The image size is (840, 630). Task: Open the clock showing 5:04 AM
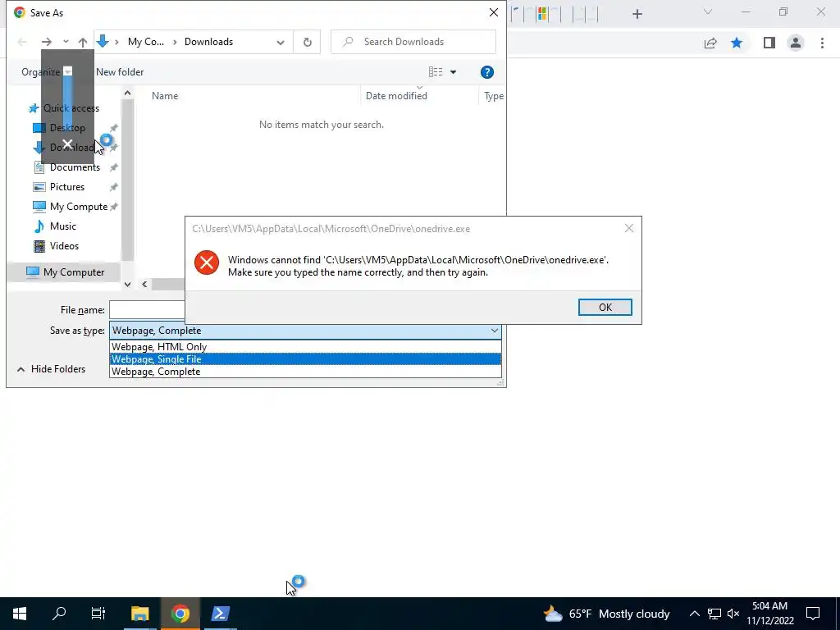[769, 614]
